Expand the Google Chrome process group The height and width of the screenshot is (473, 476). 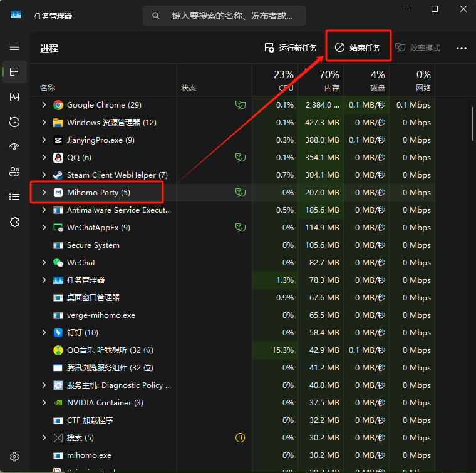tap(44, 105)
